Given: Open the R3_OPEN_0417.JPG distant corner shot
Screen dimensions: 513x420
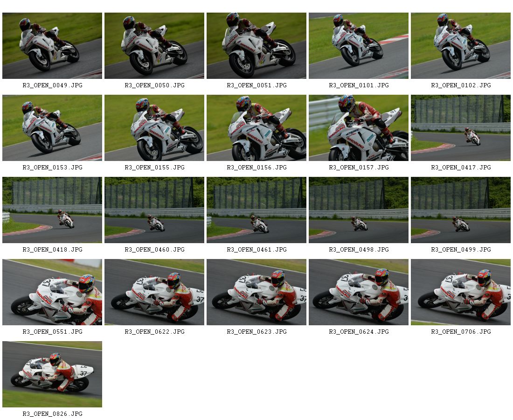Looking at the screenshot, I should 461,128.
